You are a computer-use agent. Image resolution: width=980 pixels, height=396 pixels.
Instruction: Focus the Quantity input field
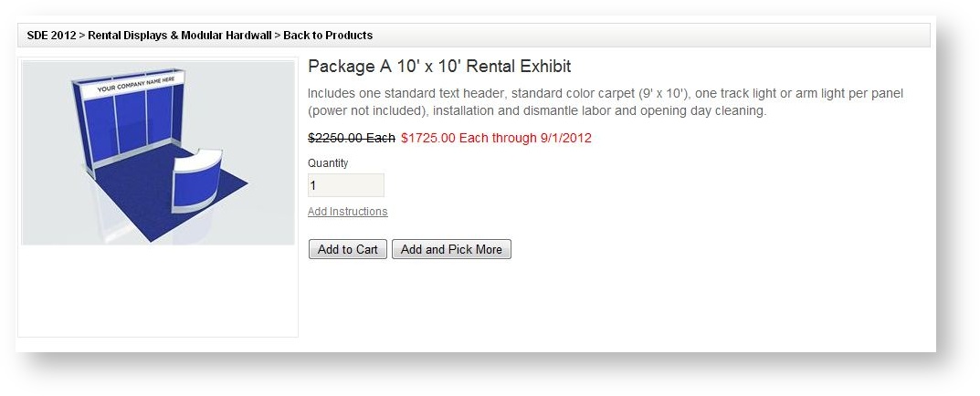[345, 185]
